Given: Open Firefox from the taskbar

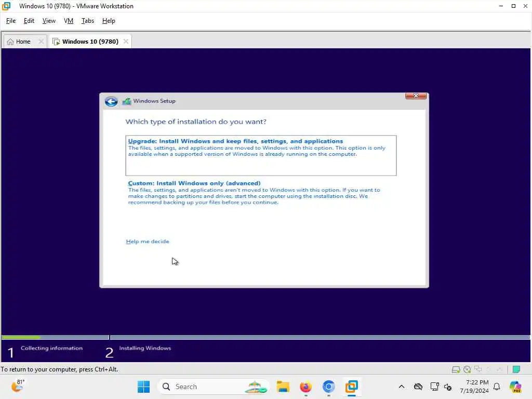Looking at the screenshot, I should click(305, 387).
